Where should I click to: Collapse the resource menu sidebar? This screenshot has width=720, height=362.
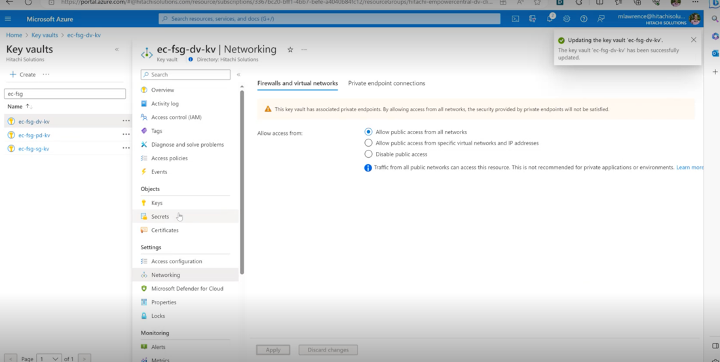[238, 74]
